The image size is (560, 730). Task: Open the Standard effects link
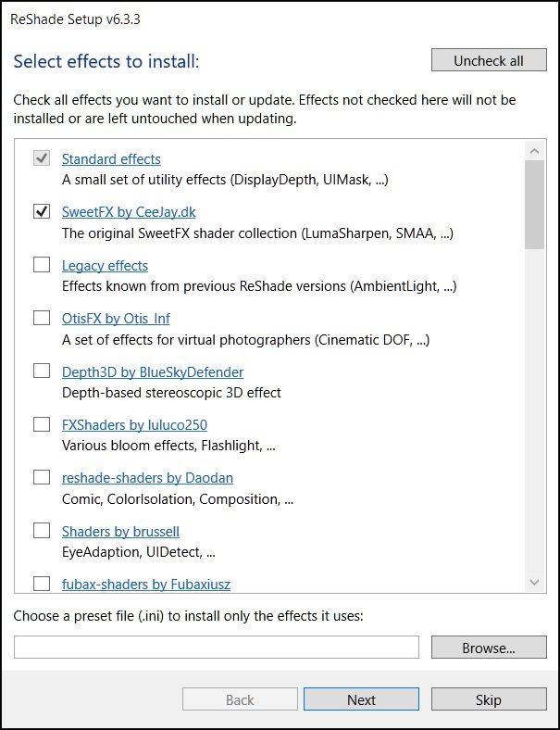[x=111, y=159]
